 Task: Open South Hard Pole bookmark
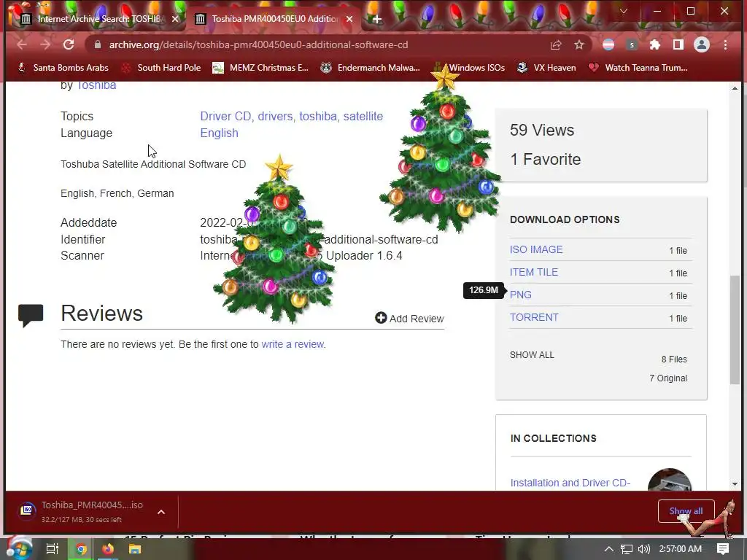click(161, 68)
